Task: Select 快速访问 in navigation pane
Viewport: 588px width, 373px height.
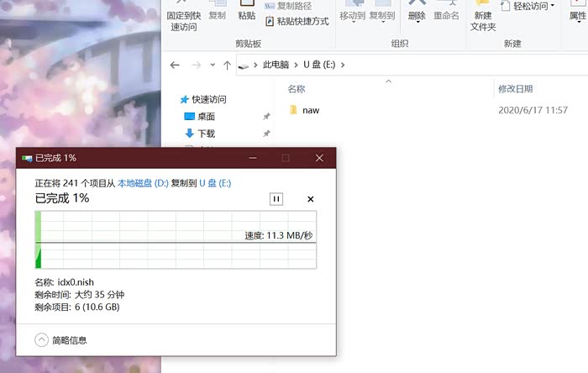Action: pos(209,99)
